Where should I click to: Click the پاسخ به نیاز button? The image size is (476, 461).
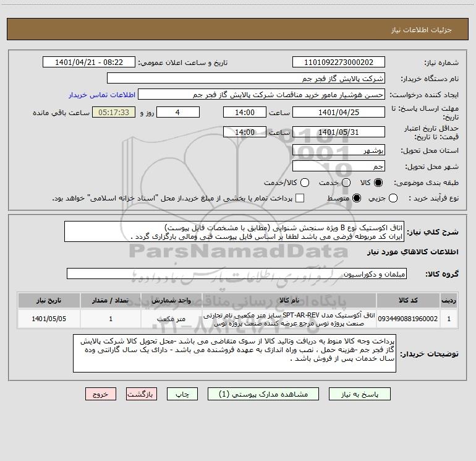[360, 394]
